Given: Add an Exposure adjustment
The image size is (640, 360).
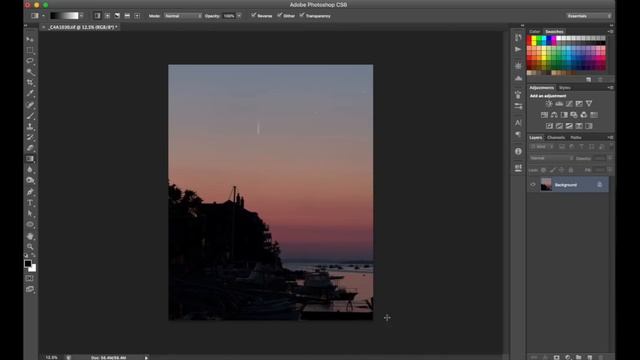Looking at the screenshot, I should (x=579, y=104).
